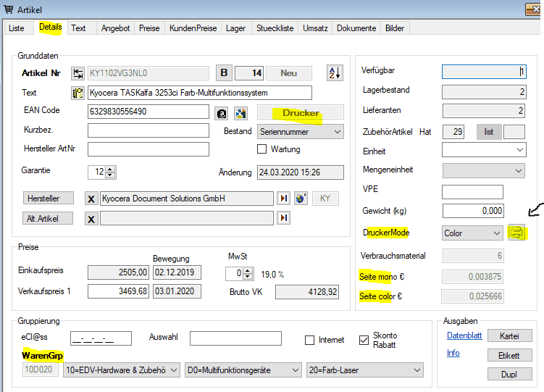544x392 pixels.
Task: Click into the Kurzbez. input field
Action: (x=148, y=130)
